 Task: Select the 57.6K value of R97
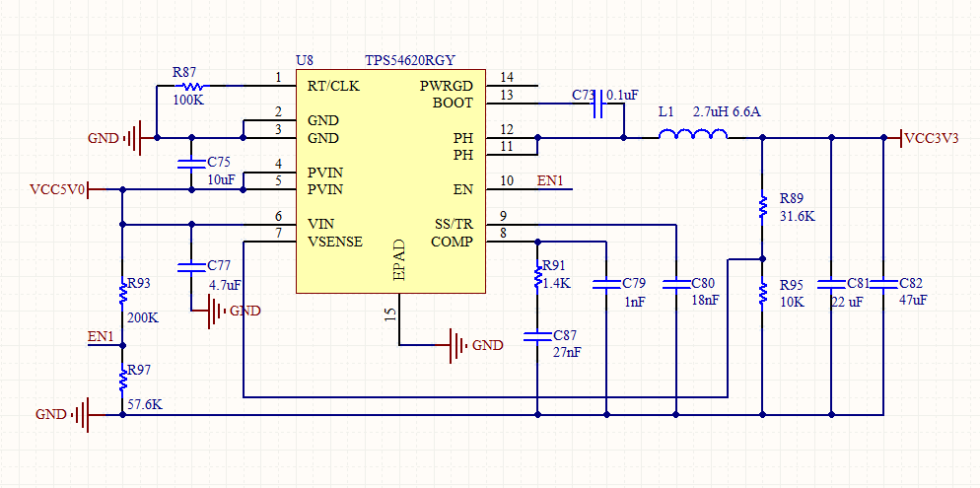coord(146,405)
